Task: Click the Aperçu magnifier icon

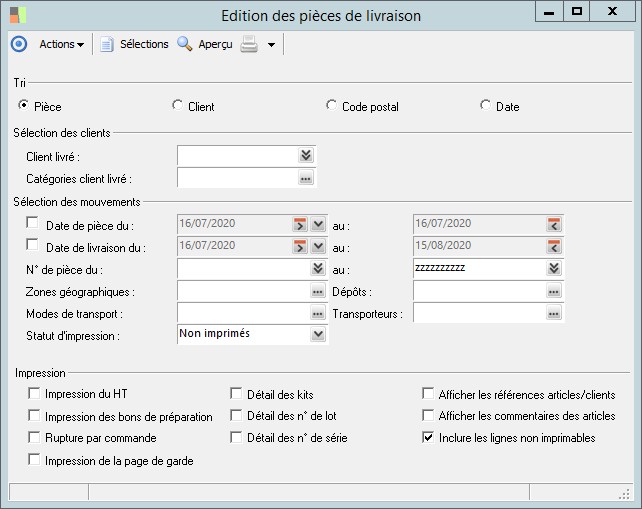Action: pyautogui.click(x=185, y=44)
